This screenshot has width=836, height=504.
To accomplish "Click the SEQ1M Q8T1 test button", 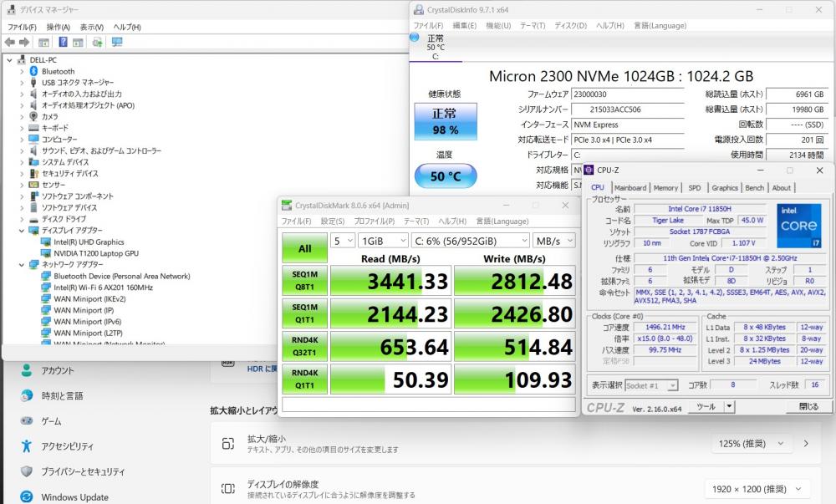I will pyautogui.click(x=304, y=281).
